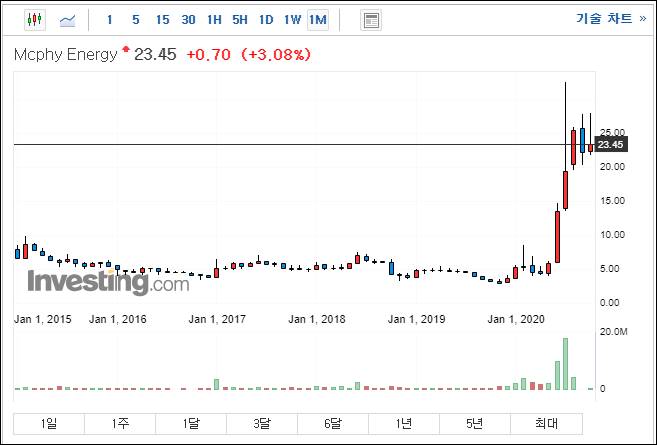Open the 기술 차트 link
This screenshot has width=657, height=445.
pyautogui.click(x=611, y=18)
